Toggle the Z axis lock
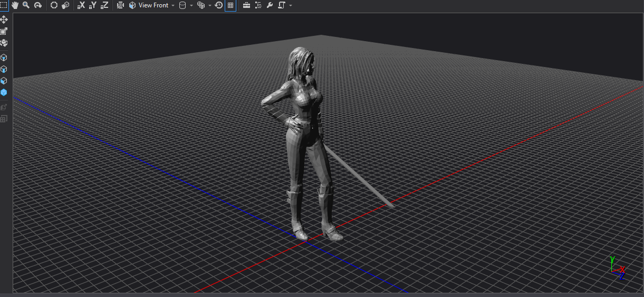This screenshot has height=297, width=644. [104, 5]
